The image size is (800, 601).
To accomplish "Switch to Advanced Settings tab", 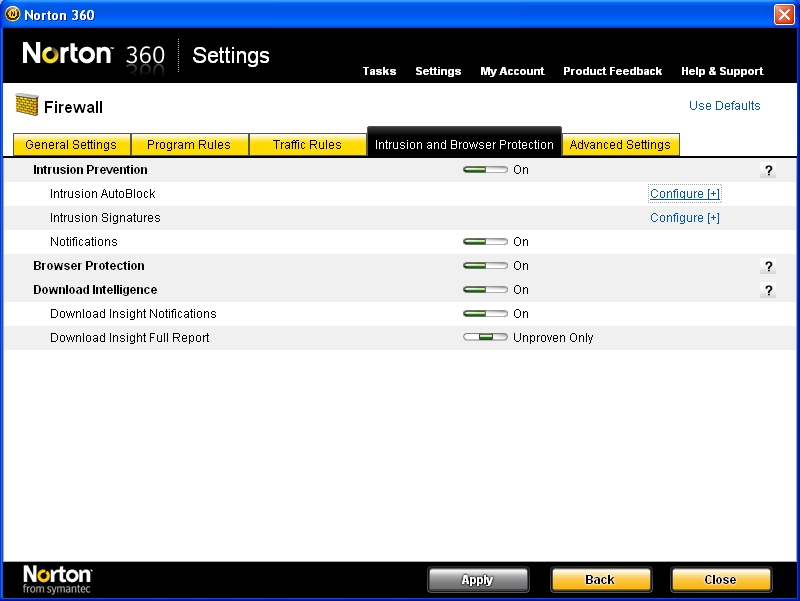I will click(x=620, y=145).
